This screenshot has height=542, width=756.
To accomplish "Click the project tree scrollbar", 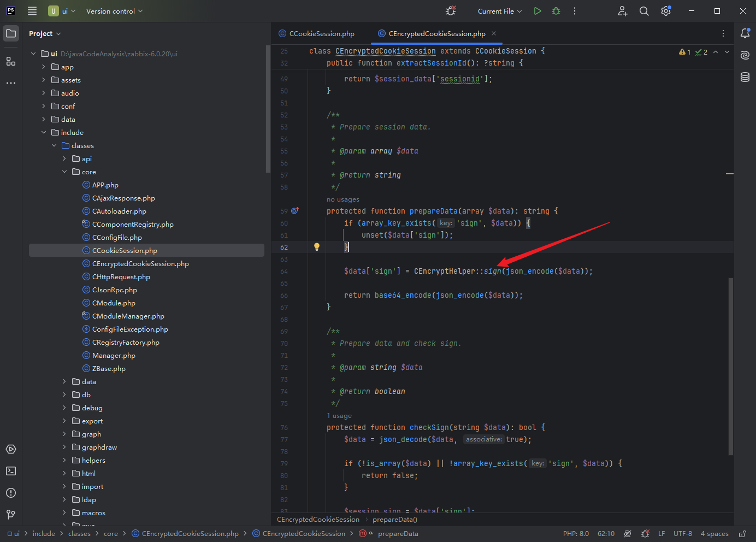I will point(268,109).
